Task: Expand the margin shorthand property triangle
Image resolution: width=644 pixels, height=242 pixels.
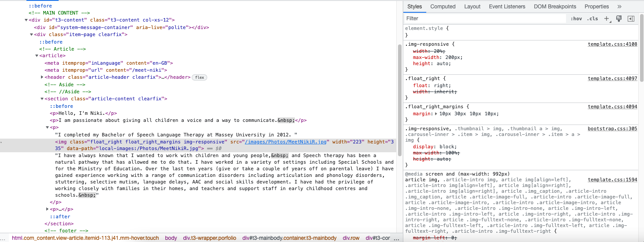Action: (x=436, y=114)
